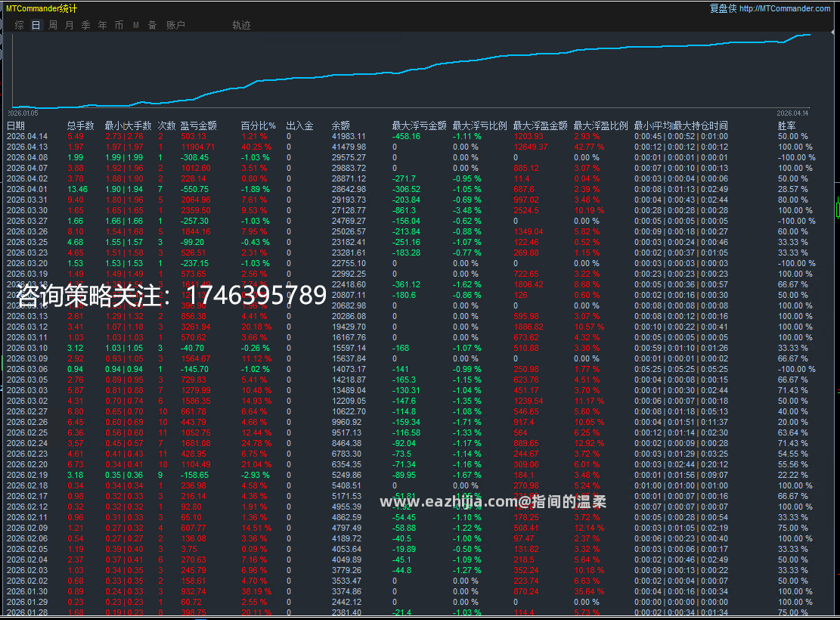Click the 最大浮盈比例 column header
Image resolution: width=840 pixels, height=620 pixels.
click(x=600, y=126)
